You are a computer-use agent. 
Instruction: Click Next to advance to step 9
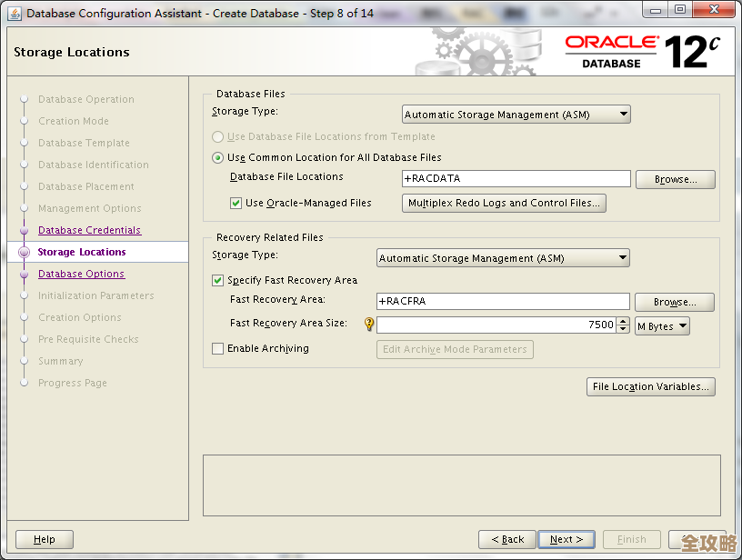click(x=566, y=538)
